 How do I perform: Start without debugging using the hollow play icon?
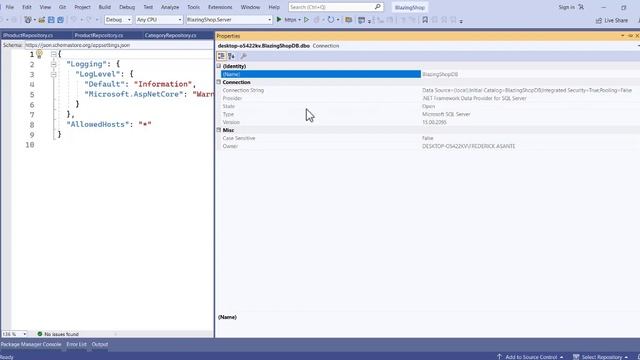click(306, 20)
